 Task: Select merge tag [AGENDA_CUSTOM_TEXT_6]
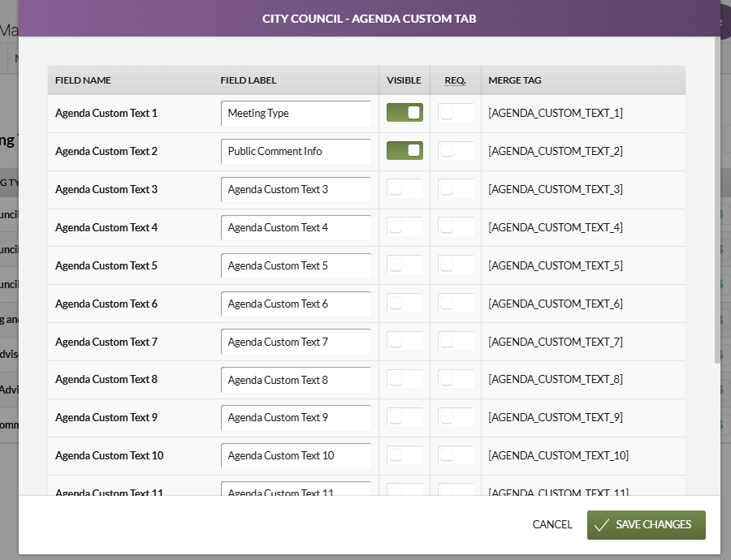[x=556, y=304]
